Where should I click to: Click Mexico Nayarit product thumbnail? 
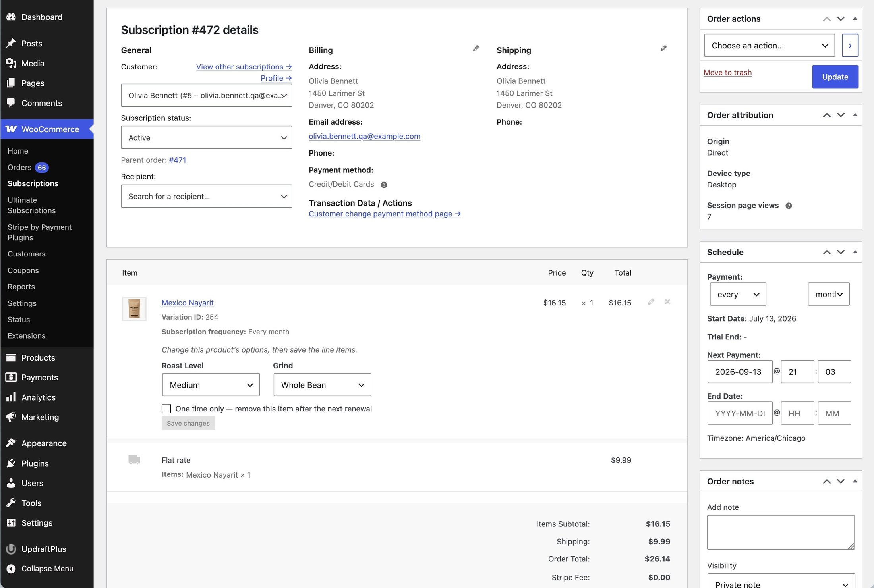134,308
